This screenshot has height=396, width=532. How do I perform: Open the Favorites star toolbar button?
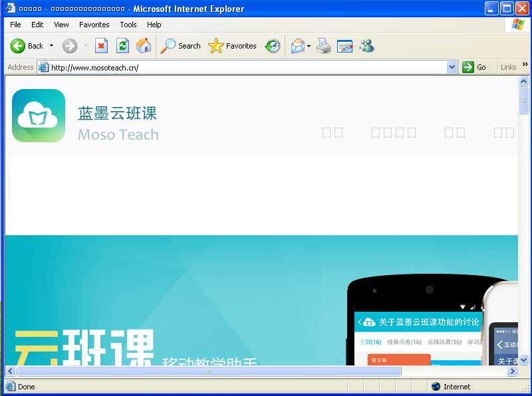click(232, 46)
